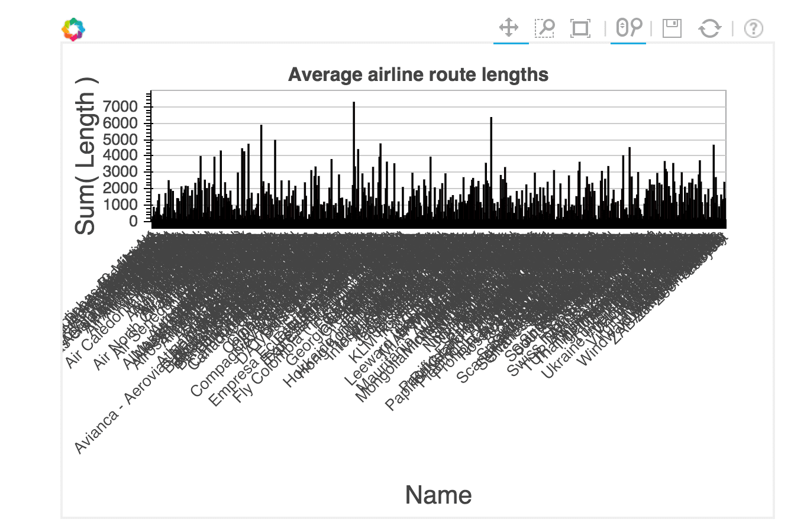Reset the plot view
This screenshot has width=807, height=532.
click(709, 28)
